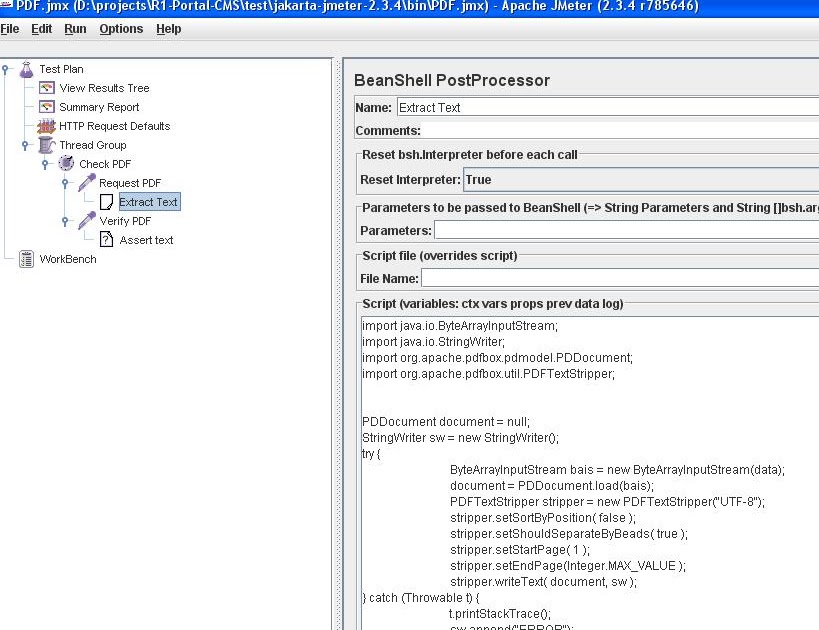This screenshot has width=819, height=630.
Task: Select the Verify PDF sampler icon
Action: 86,221
